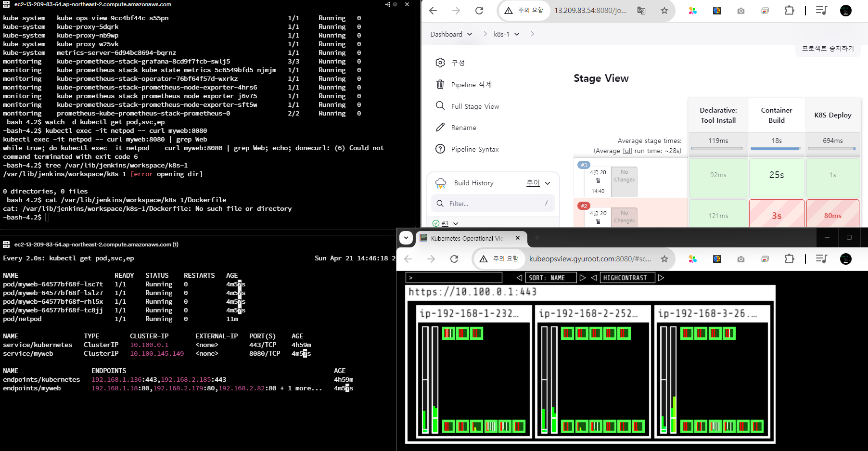Expand the build #3 dropdown arrow
This screenshot has width=868, height=451.
456,224
